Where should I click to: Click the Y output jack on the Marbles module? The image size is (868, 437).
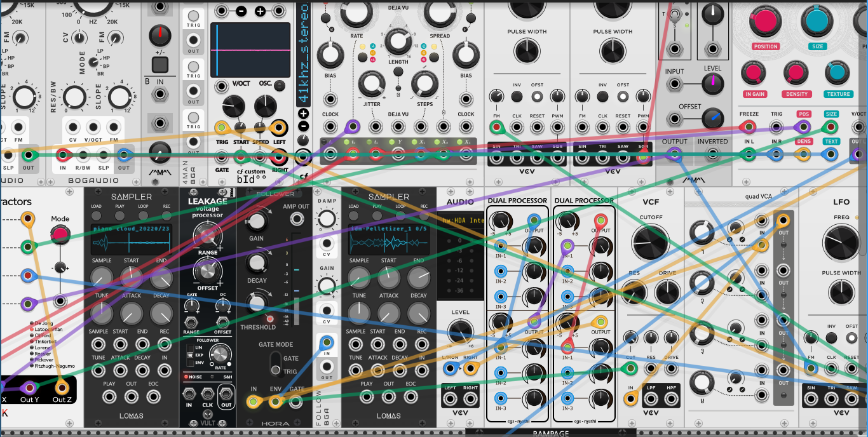[398, 153]
